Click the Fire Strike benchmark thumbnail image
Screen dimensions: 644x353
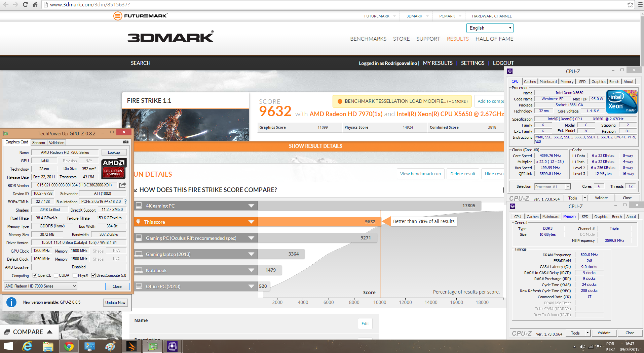185,125
